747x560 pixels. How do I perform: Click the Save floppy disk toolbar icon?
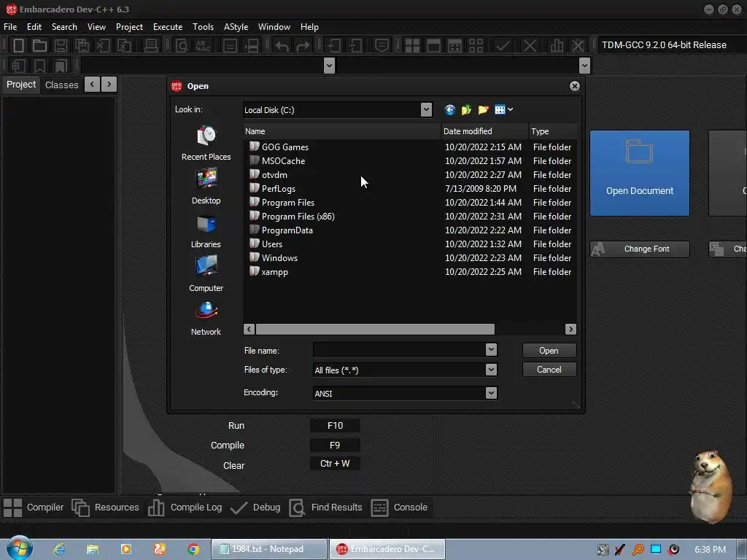(x=61, y=46)
